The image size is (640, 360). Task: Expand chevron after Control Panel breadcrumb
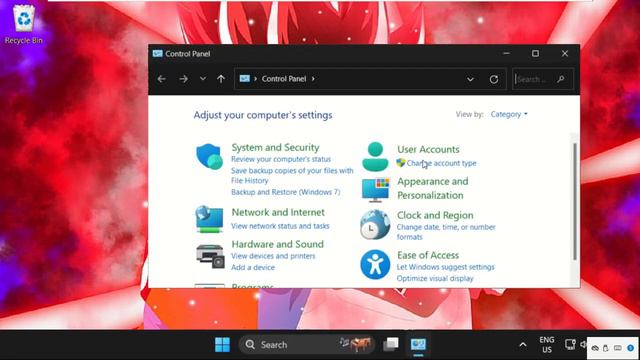tap(313, 78)
